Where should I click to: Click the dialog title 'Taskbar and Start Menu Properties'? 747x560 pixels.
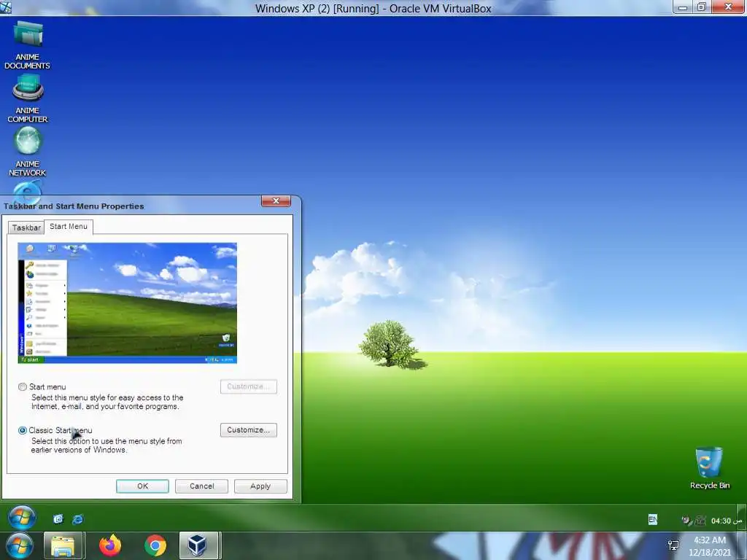(x=74, y=206)
